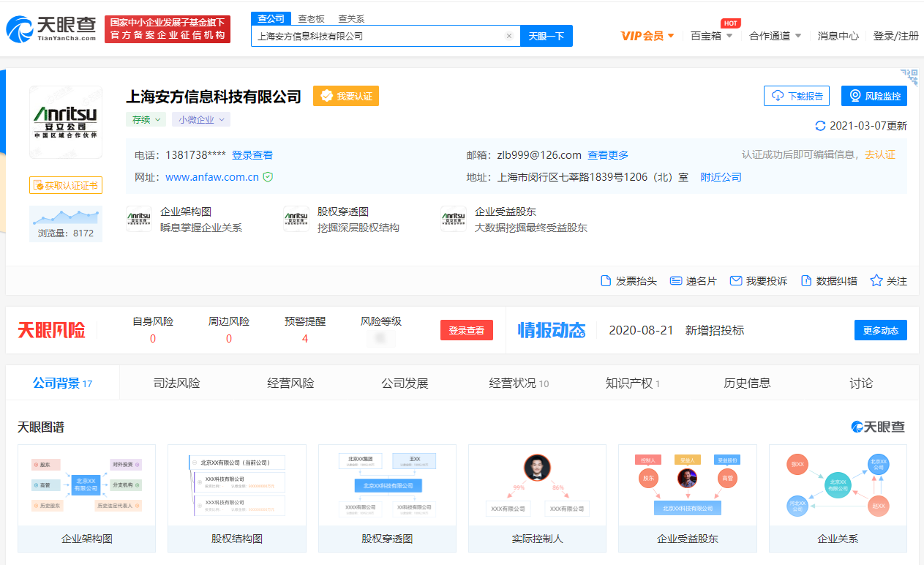This screenshot has height=565, width=924.
Task: Click 附近公司 link
Action: (721, 177)
